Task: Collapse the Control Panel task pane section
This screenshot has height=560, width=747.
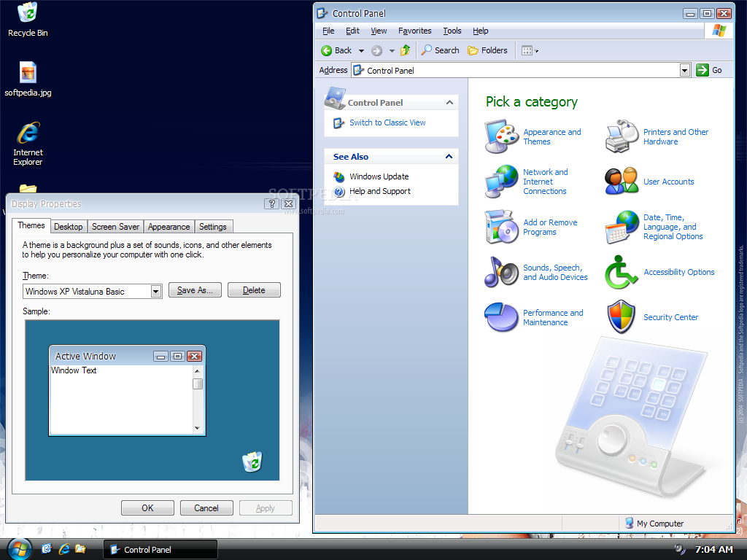Action: (x=449, y=102)
